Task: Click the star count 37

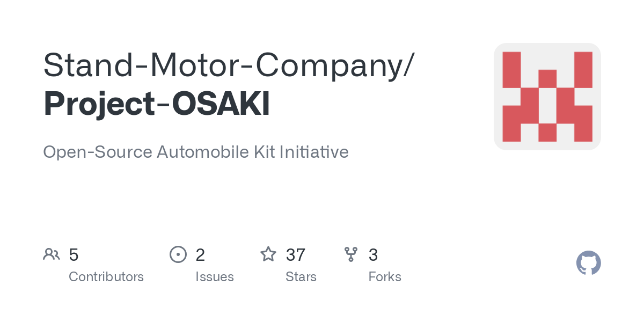Action: [x=296, y=255]
